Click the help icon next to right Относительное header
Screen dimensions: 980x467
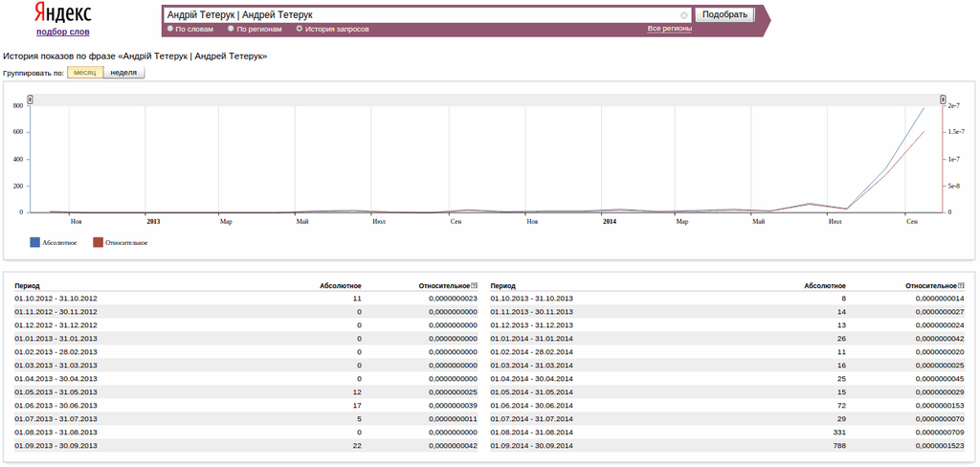pyautogui.click(x=961, y=286)
